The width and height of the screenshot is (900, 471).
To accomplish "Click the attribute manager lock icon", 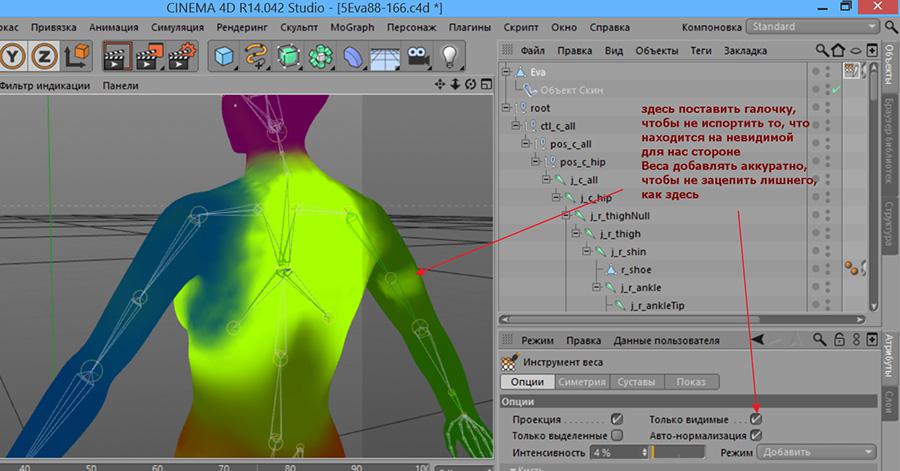I will [840, 340].
